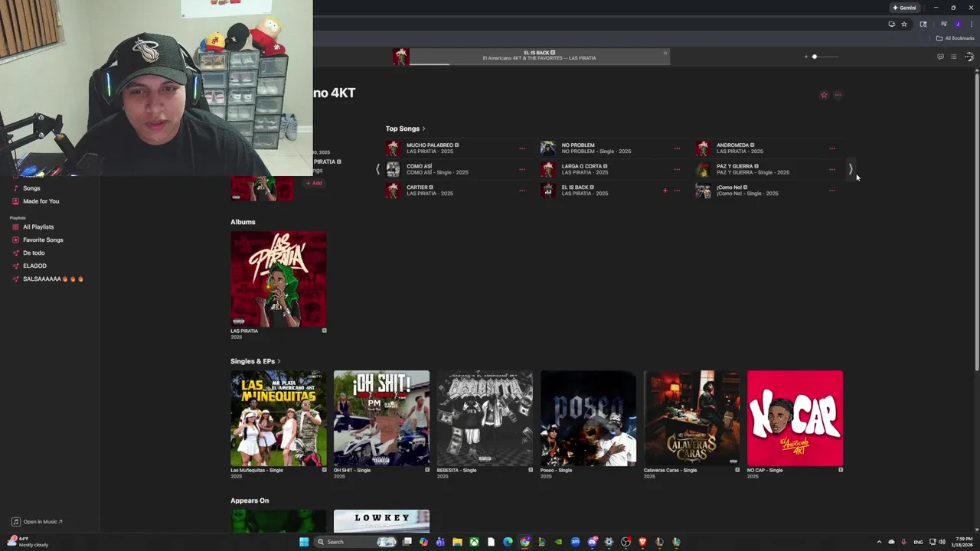The image size is (980, 551).
Task: Adjust the volume slider
Action: pos(824,57)
